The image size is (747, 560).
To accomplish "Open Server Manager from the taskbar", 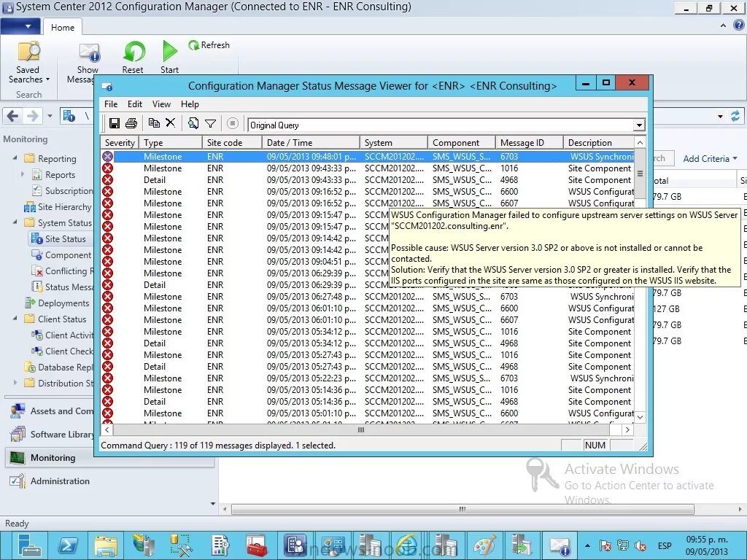I will [29, 545].
